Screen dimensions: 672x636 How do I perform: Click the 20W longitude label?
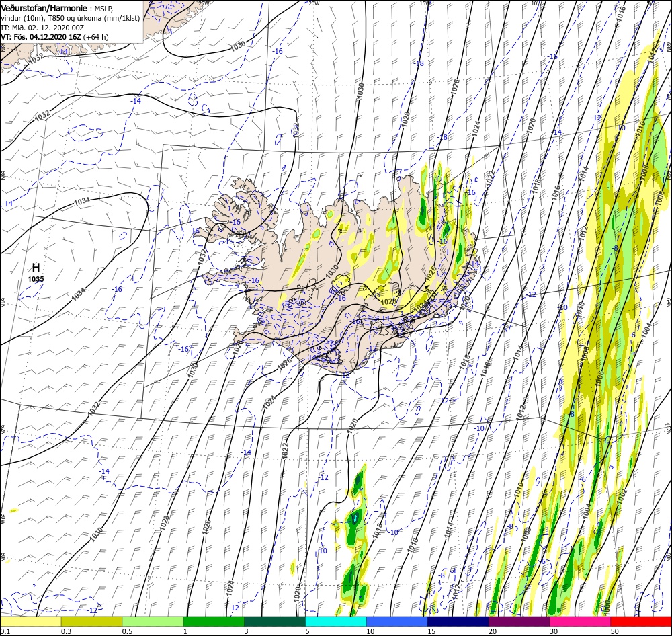click(x=314, y=3)
